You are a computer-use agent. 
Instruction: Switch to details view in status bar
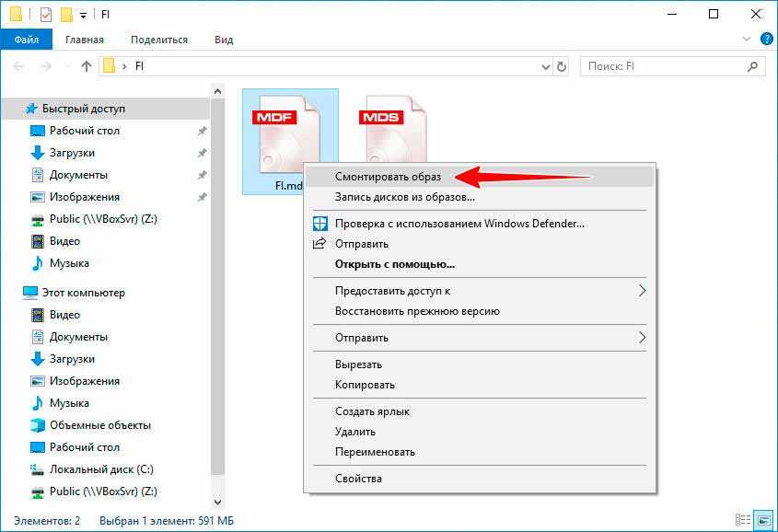(x=744, y=521)
